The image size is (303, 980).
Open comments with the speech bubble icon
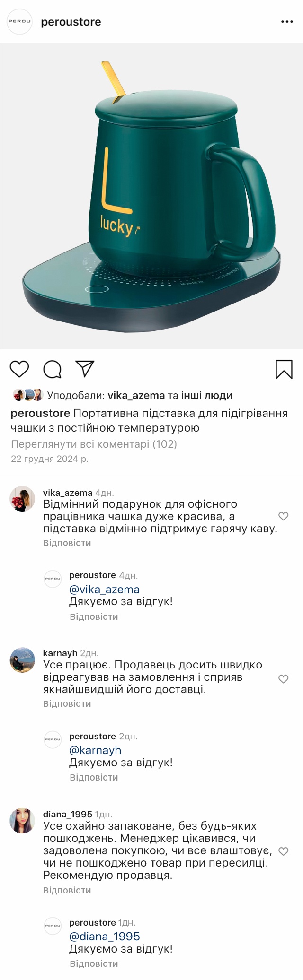[x=52, y=369]
